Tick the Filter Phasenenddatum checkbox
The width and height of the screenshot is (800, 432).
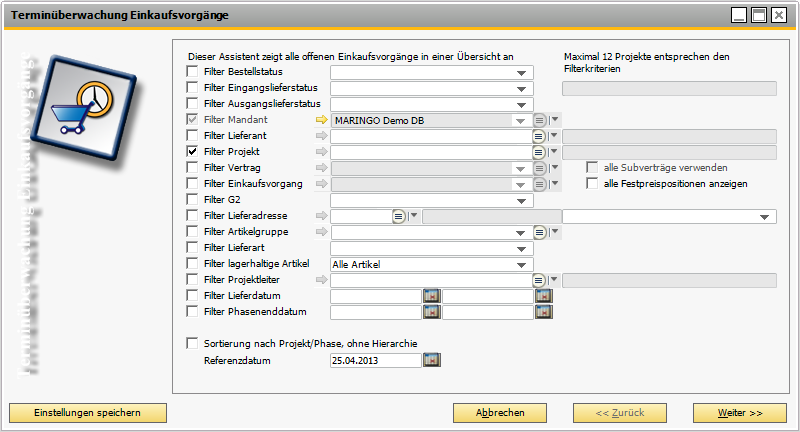click(x=192, y=311)
